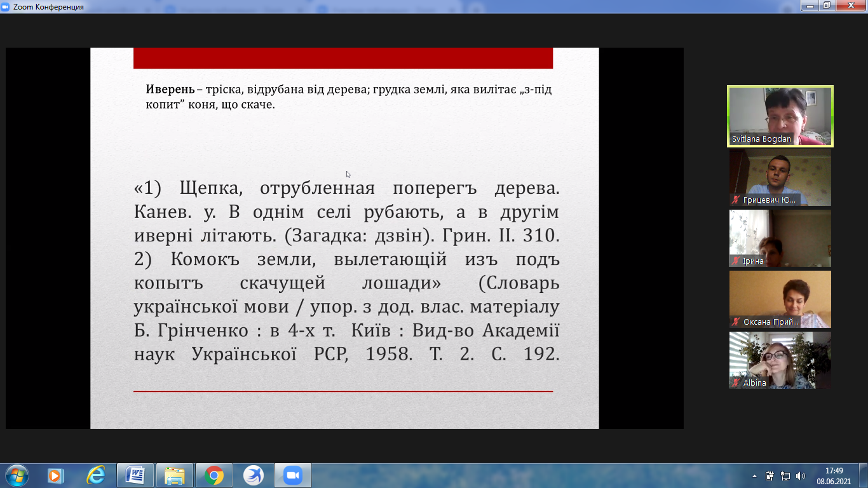Open Microsoft Word from the taskbar
This screenshot has height=488, width=868.
click(x=135, y=475)
